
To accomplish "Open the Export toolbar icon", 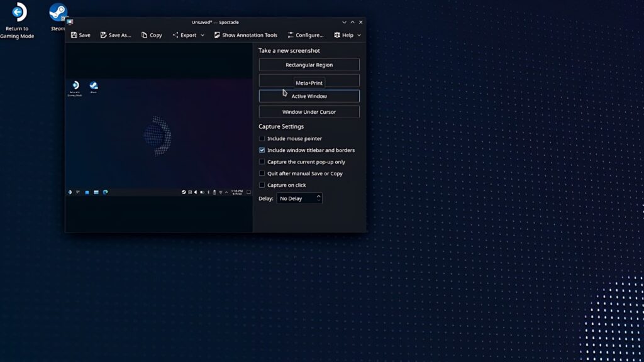I will tap(175, 35).
